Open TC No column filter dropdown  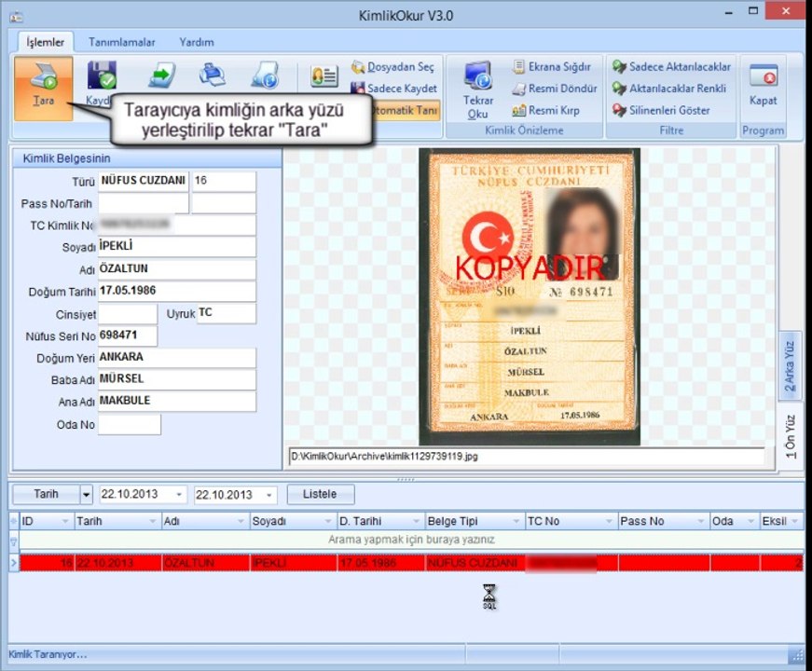610,521
